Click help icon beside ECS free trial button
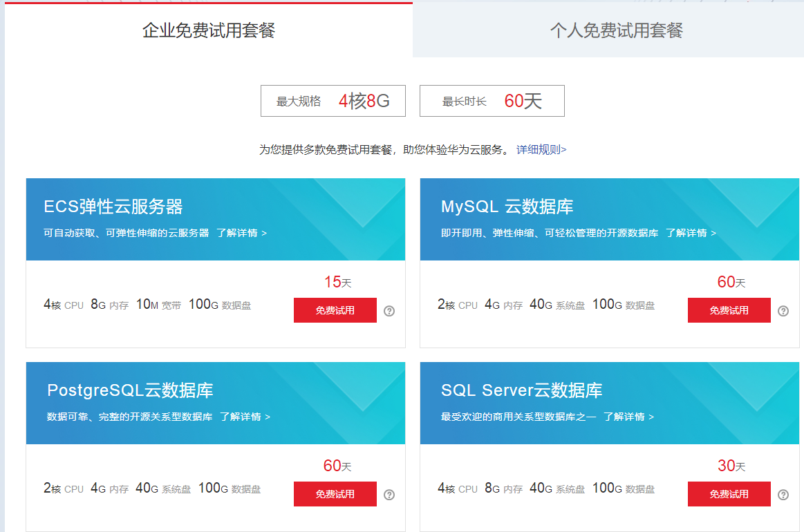This screenshot has height=532, width=804. point(389,311)
